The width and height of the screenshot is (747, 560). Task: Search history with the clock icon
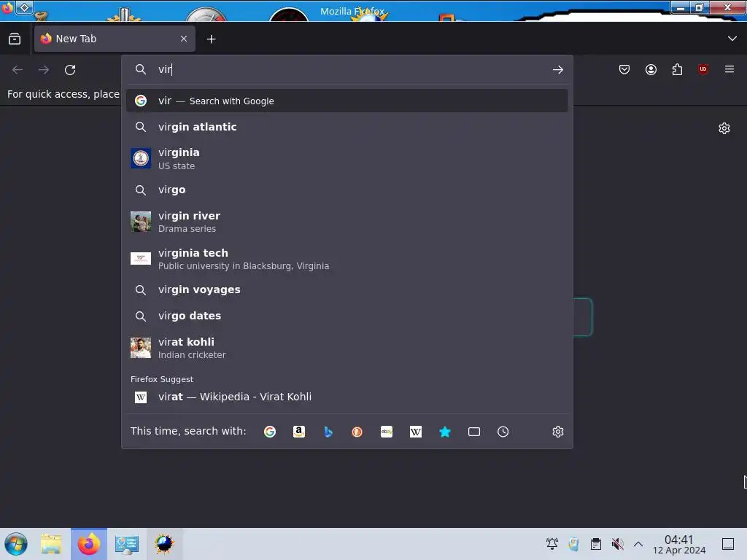pyautogui.click(x=503, y=432)
